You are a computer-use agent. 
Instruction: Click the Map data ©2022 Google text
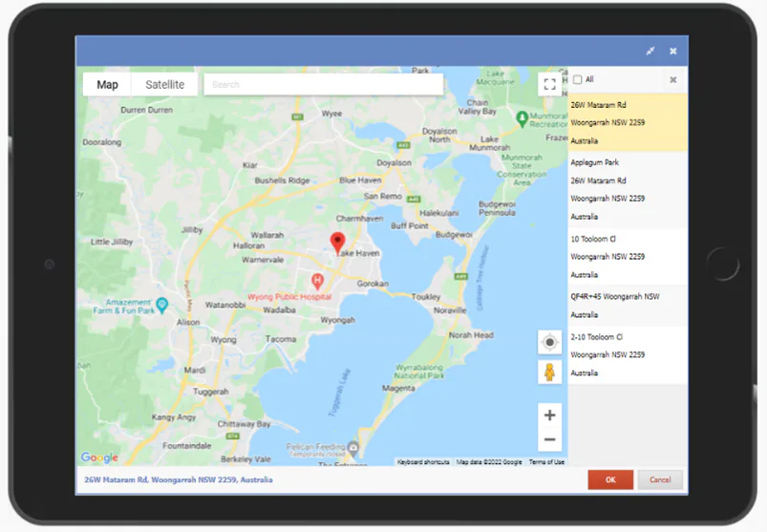pyautogui.click(x=489, y=462)
